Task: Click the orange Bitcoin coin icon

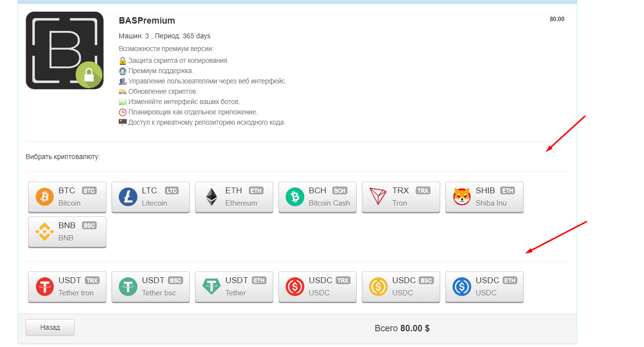Action: [x=45, y=197]
